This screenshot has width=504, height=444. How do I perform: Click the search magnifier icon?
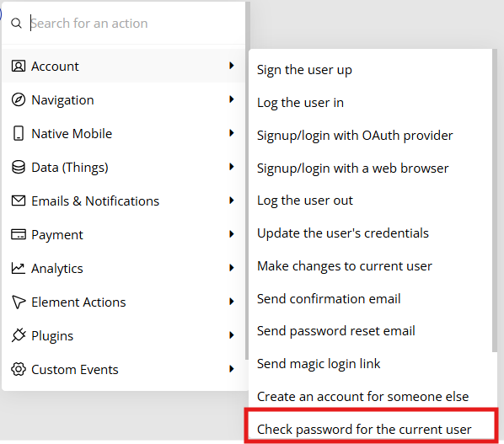tap(16, 23)
